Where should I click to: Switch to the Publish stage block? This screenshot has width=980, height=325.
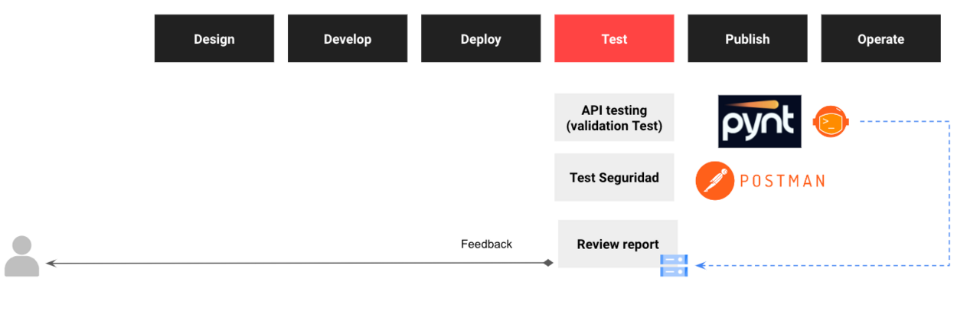click(747, 38)
